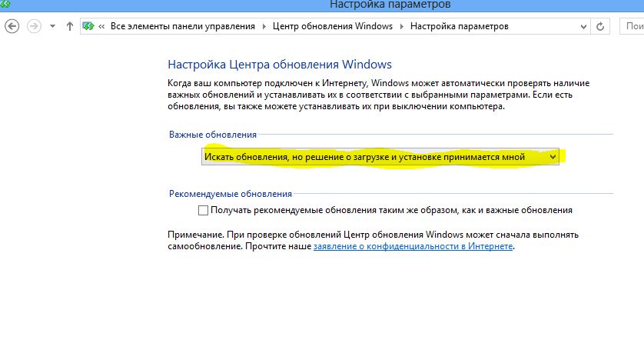Expand the arrow after Центр обновления Windows
This screenshot has height=340, width=644.
click(402, 26)
